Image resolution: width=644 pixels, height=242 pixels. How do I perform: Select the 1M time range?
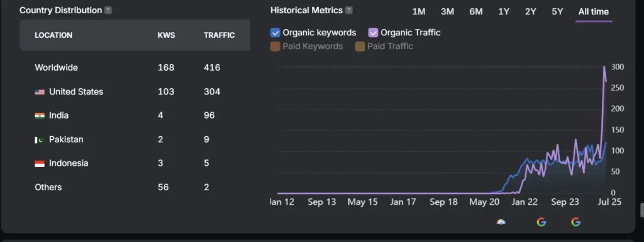(418, 12)
